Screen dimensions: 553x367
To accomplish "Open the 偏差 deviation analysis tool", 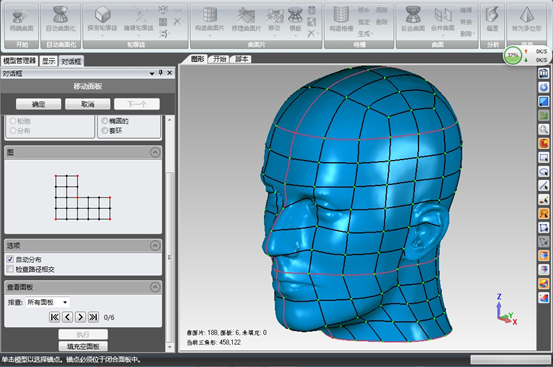I will [492, 19].
